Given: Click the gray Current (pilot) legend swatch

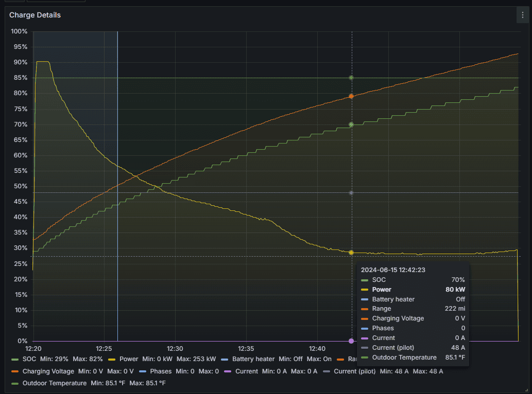Looking at the screenshot, I should point(327,372).
